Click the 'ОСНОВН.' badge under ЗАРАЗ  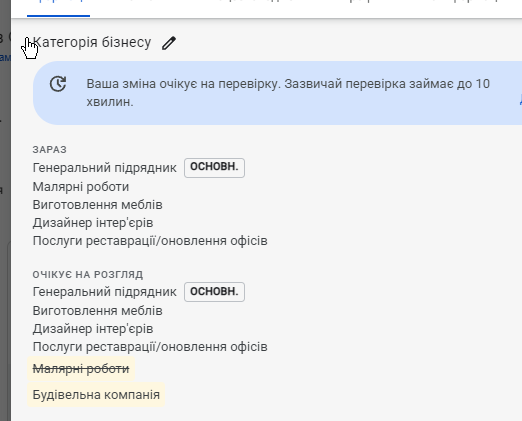point(214,168)
